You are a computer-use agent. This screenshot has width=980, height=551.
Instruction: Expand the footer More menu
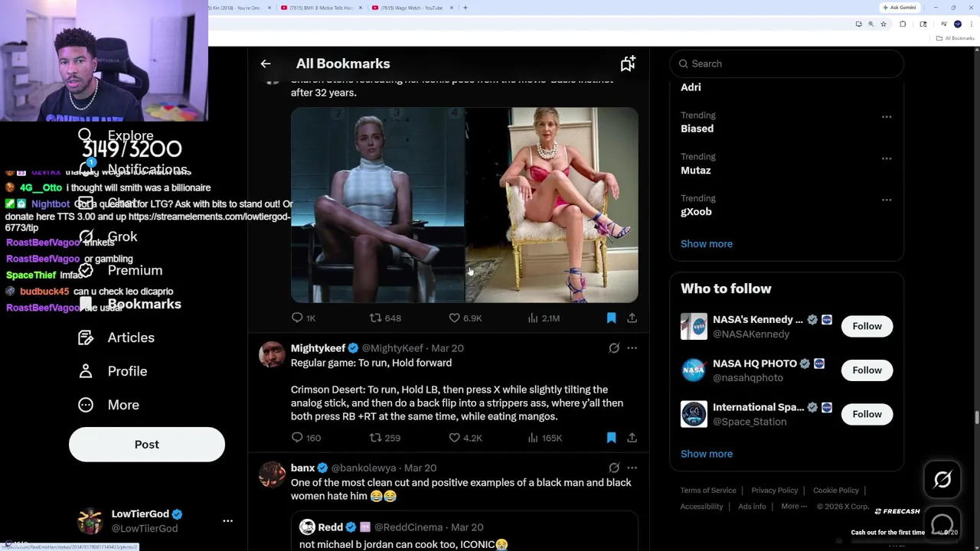[794, 507]
